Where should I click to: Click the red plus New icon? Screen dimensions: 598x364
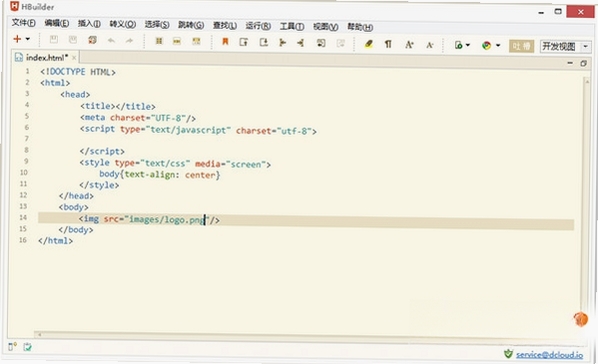pyautogui.click(x=17, y=39)
